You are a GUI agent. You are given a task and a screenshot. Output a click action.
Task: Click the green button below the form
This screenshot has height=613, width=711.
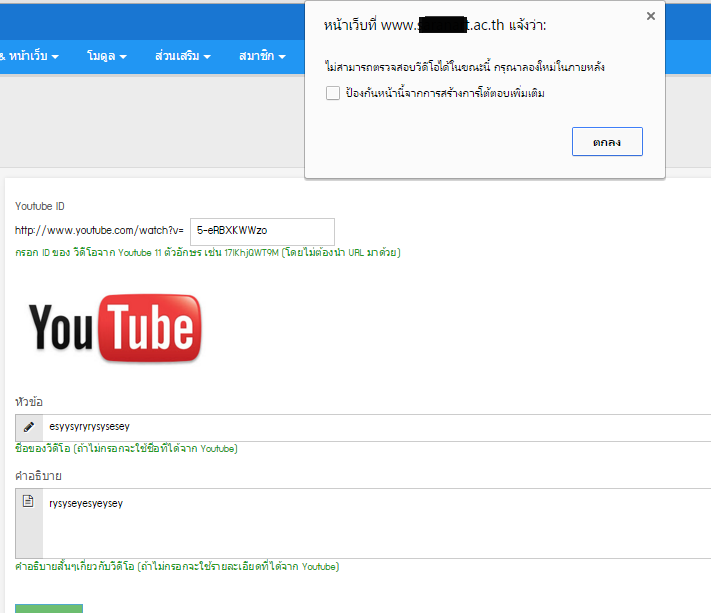tap(49, 608)
